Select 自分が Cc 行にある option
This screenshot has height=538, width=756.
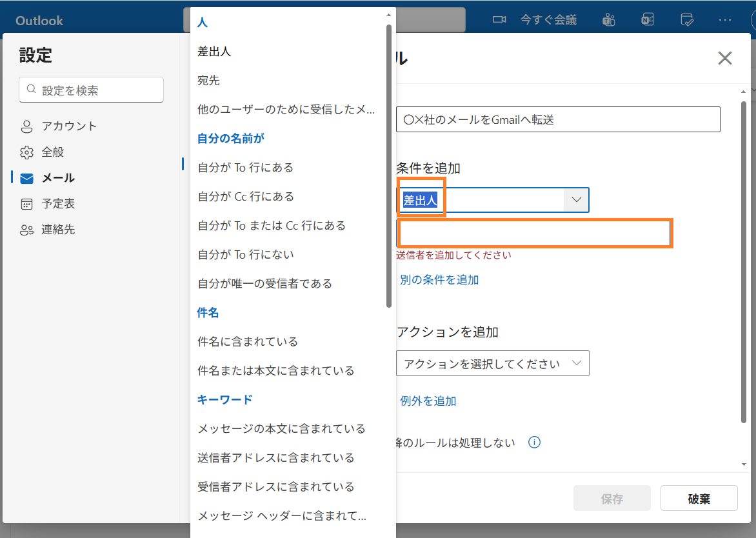click(245, 197)
